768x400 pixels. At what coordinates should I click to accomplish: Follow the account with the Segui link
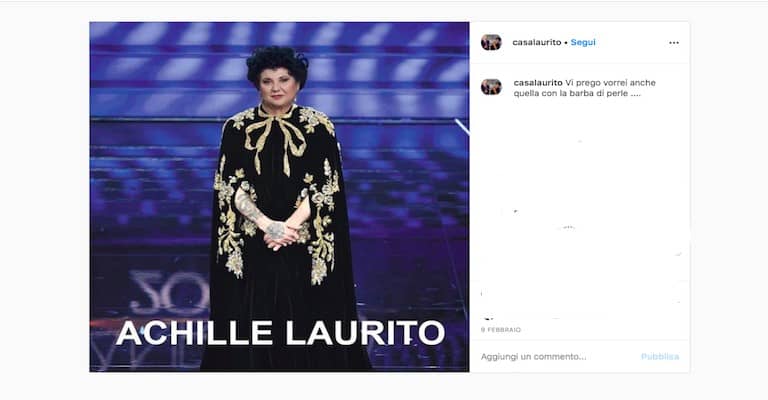(583, 42)
